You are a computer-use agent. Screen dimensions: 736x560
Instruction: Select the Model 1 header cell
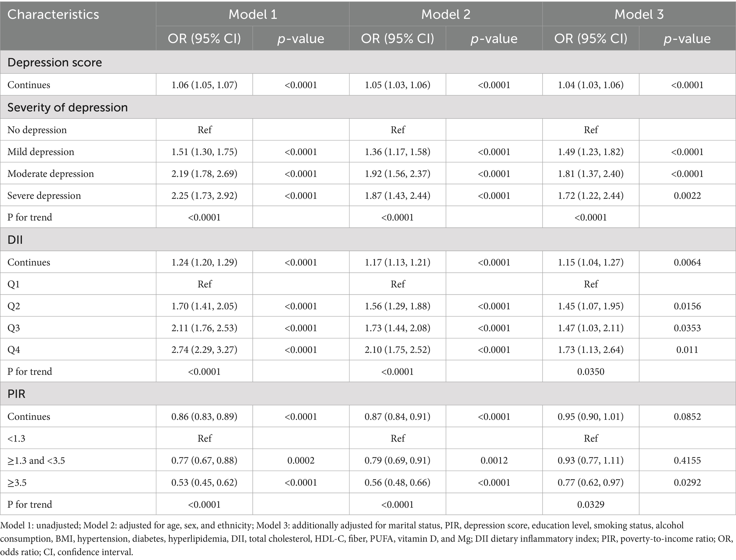point(253,14)
